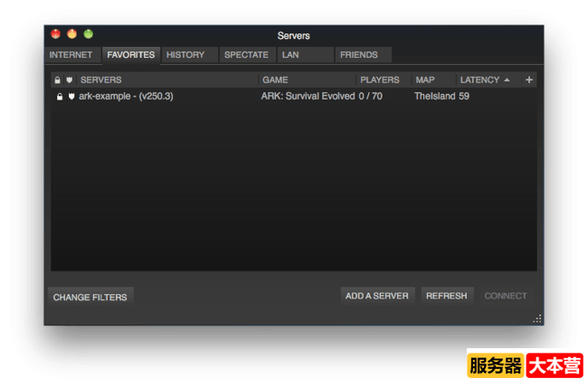
Task: Switch to the Internet tab
Action: (71, 55)
